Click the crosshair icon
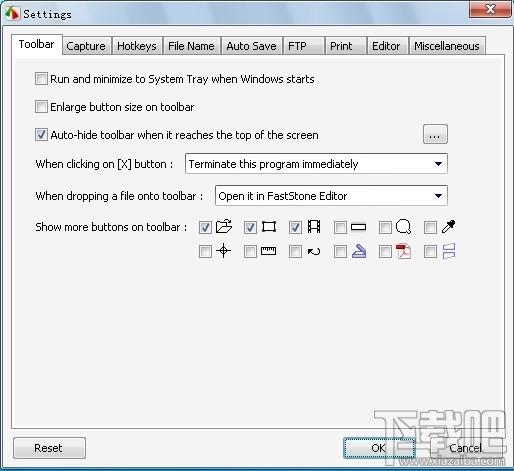The height and width of the screenshot is (471, 514). point(224,251)
